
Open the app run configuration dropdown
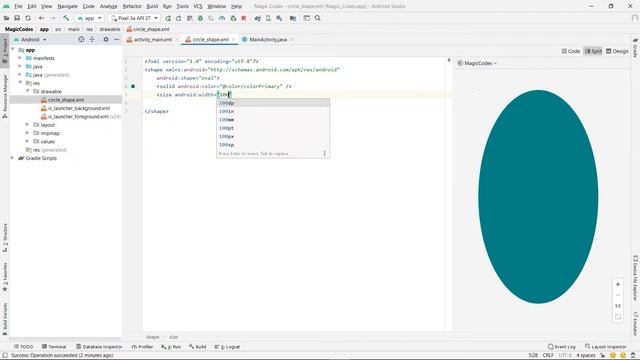click(89, 18)
